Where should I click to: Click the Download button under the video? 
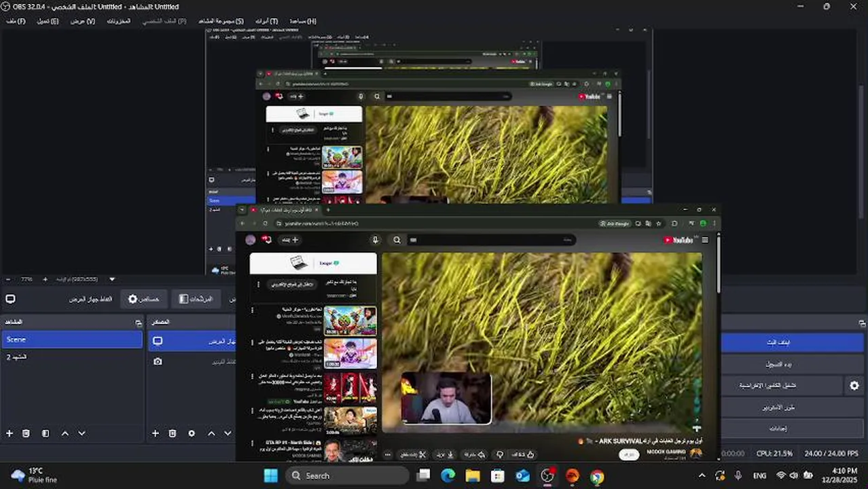[x=445, y=454]
